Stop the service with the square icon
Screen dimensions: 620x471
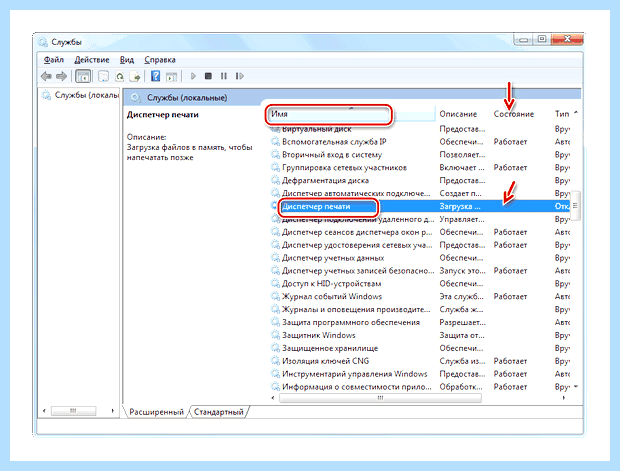(208, 76)
